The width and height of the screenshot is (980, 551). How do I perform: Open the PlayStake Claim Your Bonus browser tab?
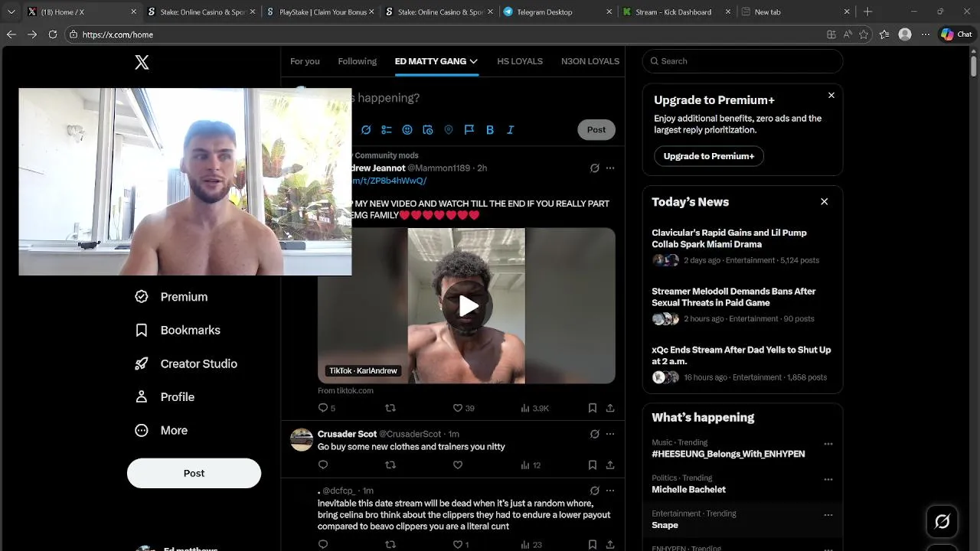pos(319,11)
